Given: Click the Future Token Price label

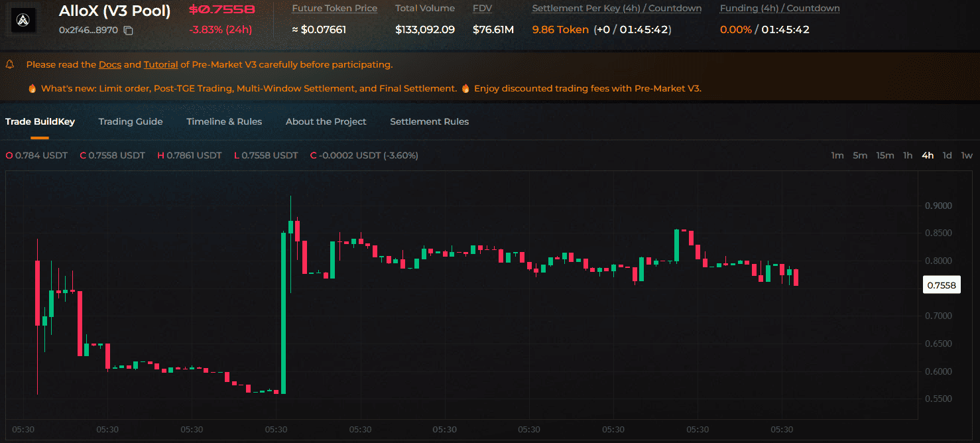Looking at the screenshot, I should [335, 9].
